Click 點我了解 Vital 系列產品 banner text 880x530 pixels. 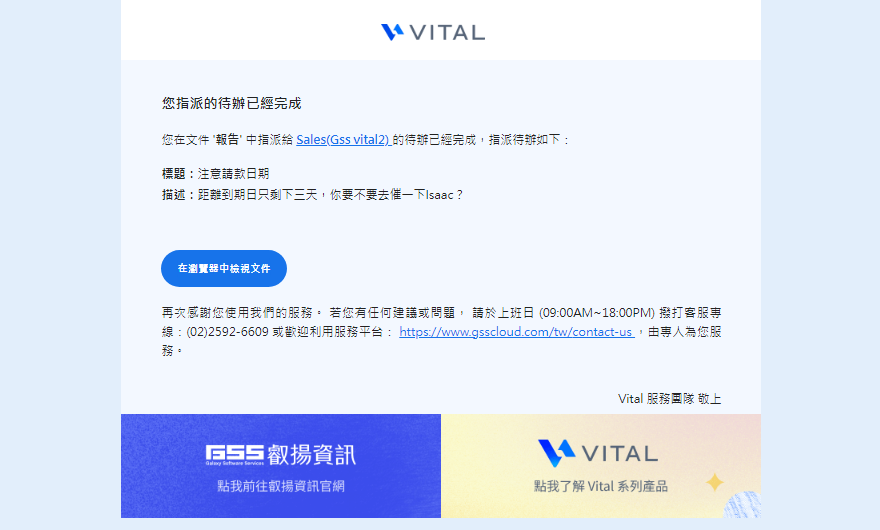601,486
